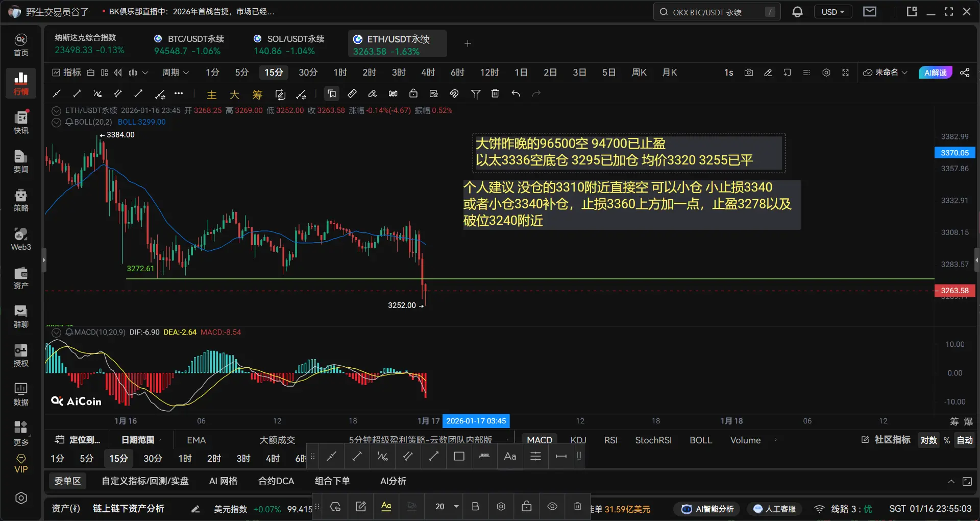Expand the 周期 period dropdown
Screen dimensions: 980x521
[176, 73]
